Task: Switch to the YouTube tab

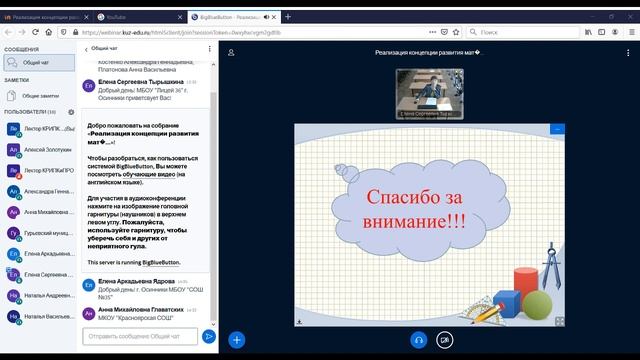Action: point(140,17)
